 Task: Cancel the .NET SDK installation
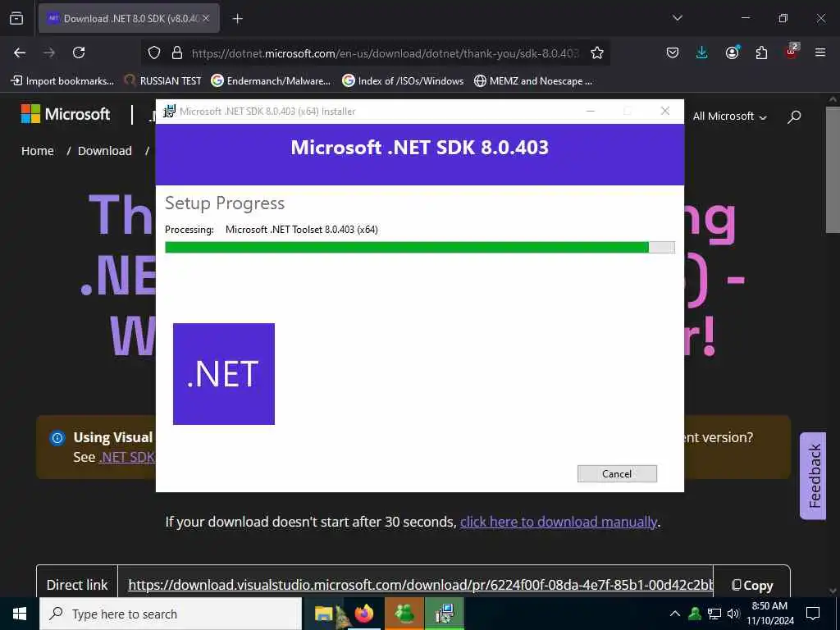tap(617, 473)
